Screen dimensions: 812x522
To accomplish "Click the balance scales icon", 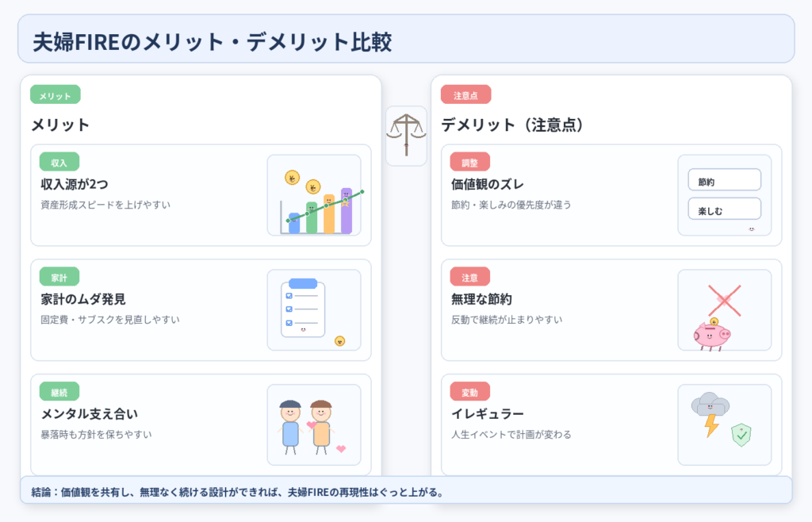I will pyautogui.click(x=405, y=136).
